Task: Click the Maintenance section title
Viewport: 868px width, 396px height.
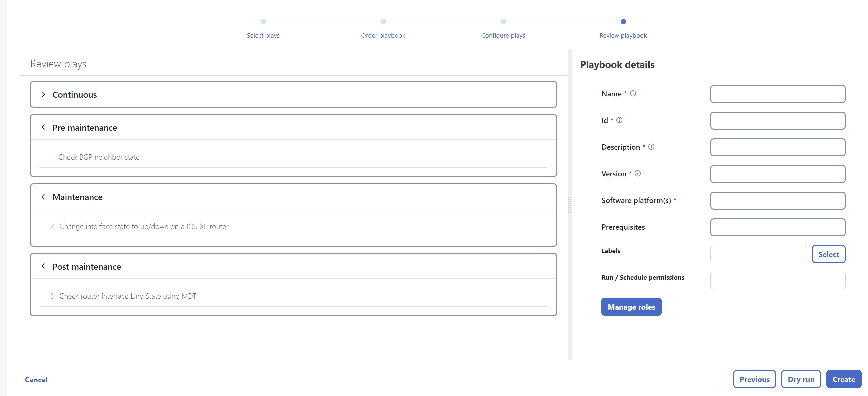Action: [77, 197]
